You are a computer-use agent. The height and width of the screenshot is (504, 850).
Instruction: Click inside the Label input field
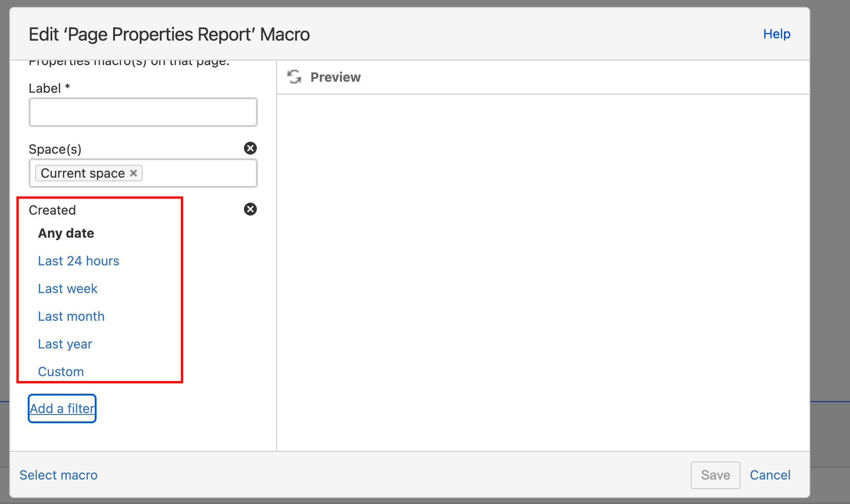[x=143, y=112]
